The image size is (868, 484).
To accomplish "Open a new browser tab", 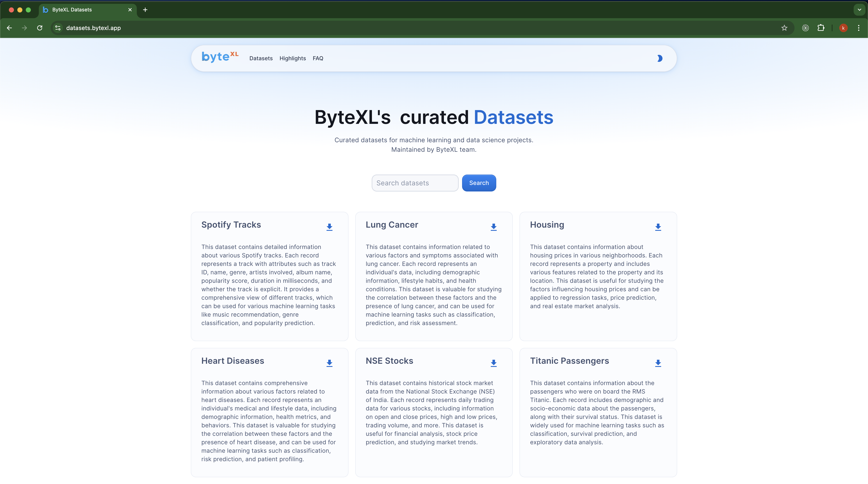I will [x=145, y=10].
